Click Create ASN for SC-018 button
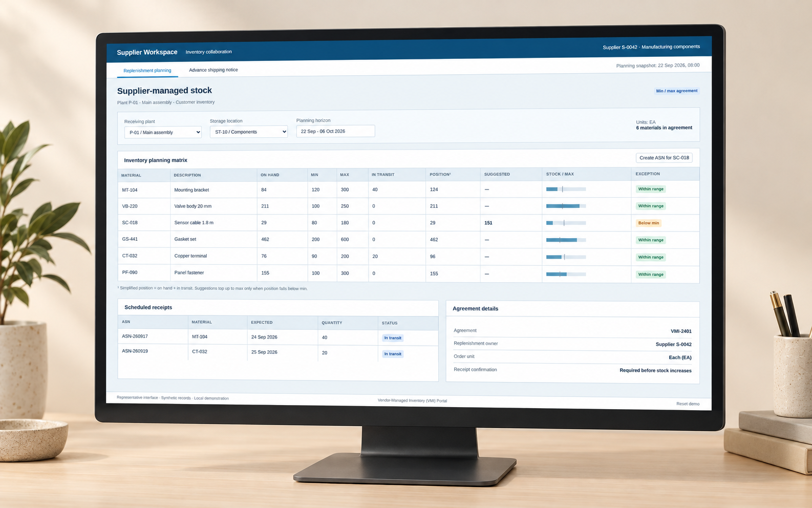 664,158
